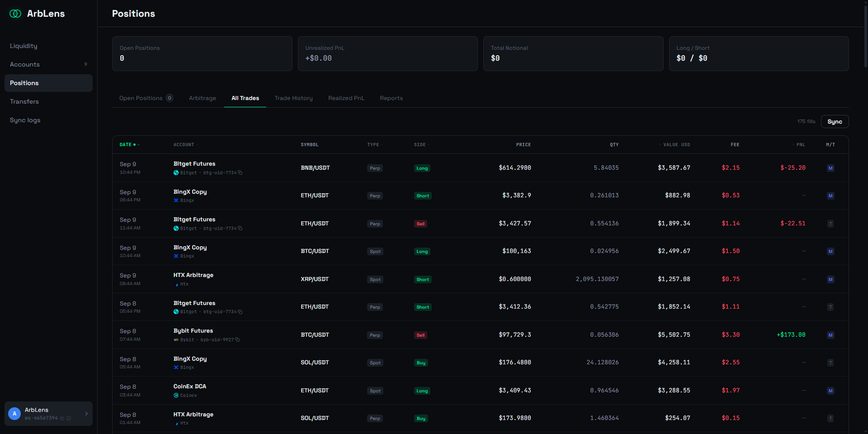Screen dimensions: 868x434
Task: Click Bybit logo on Sep 8 07:44 AM row
Action: point(176,339)
